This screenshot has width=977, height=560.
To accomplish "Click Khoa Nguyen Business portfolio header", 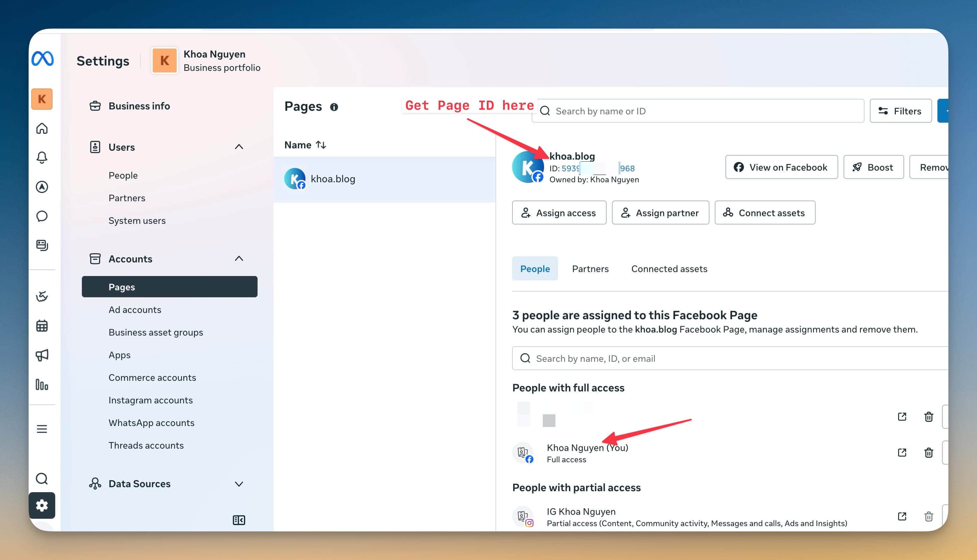I will [206, 61].
